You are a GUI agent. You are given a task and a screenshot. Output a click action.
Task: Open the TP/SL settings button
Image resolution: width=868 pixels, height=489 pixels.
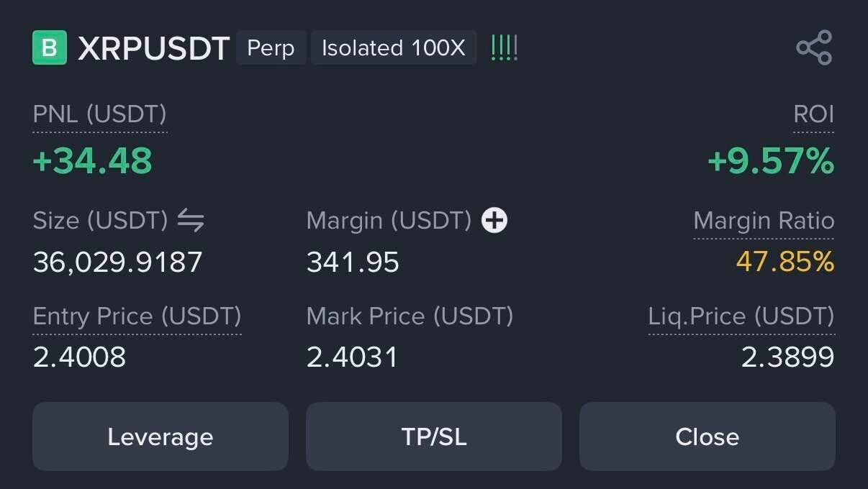point(434,437)
